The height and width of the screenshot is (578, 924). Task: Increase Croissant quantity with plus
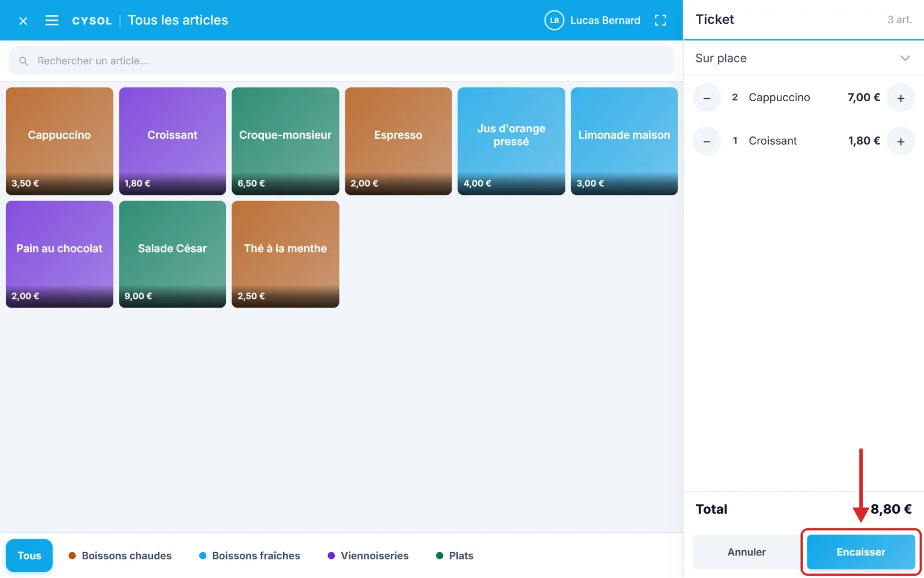(x=901, y=141)
